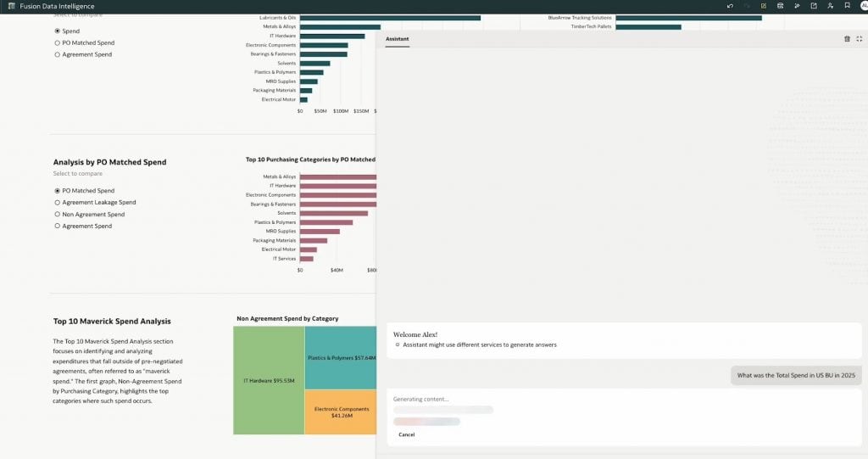
Task: Toggle the highlighted edit pencil icon
Action: pyautogui.click(x=764, y=6)
